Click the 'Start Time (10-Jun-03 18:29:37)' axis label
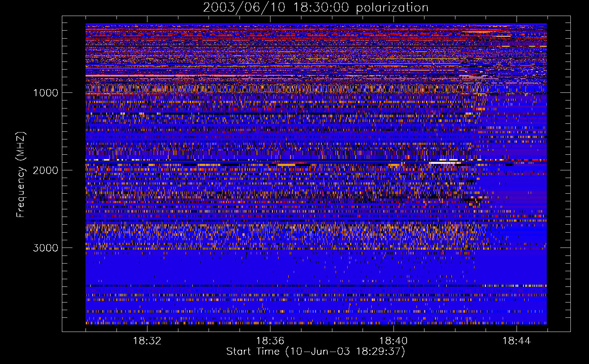The width and height of the screenshot is (589, 364). (316, 352)
